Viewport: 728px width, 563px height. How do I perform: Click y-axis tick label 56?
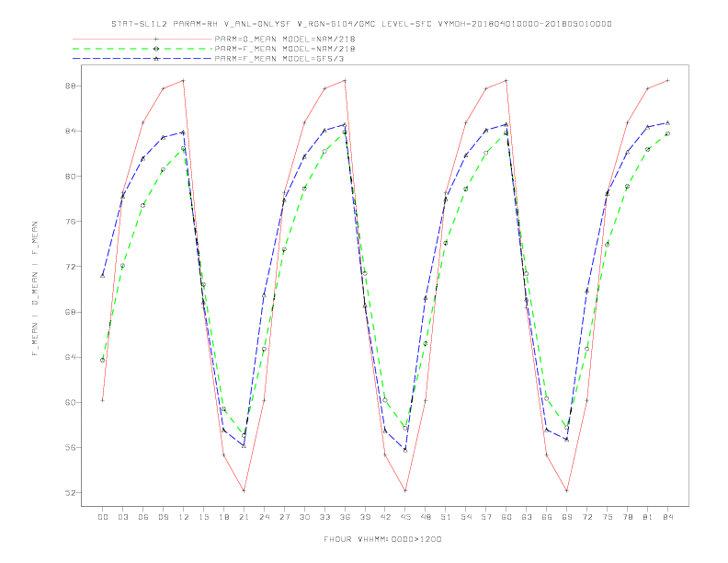pyautogui.click(x=71, y=447)
